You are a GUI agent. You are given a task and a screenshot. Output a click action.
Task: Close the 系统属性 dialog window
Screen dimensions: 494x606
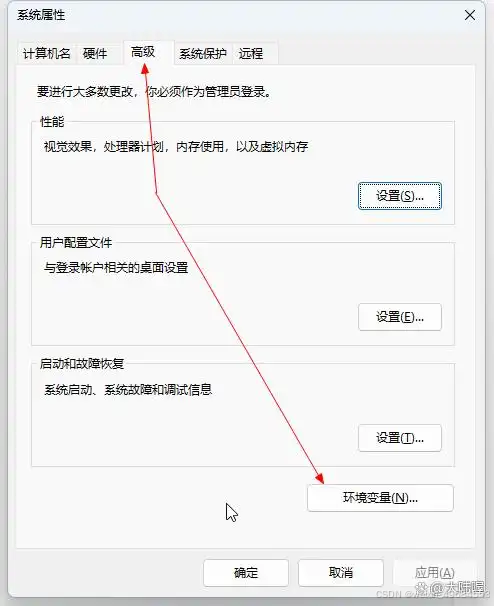pyautogui.click(x=470, y=15)
